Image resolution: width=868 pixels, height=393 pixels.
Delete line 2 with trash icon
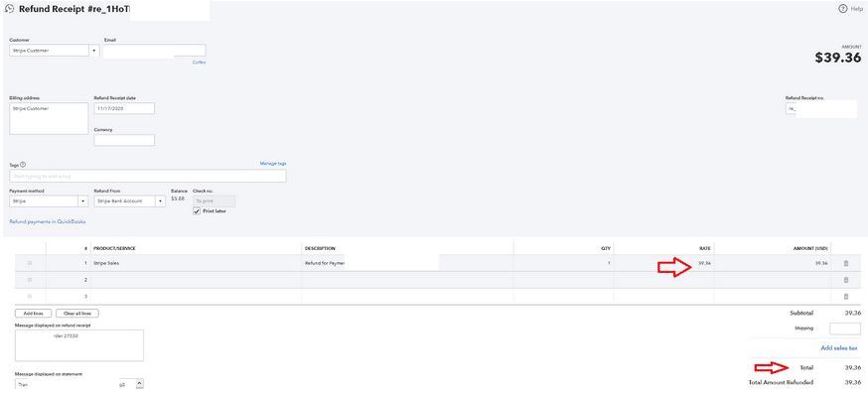(x=846, y=280)
